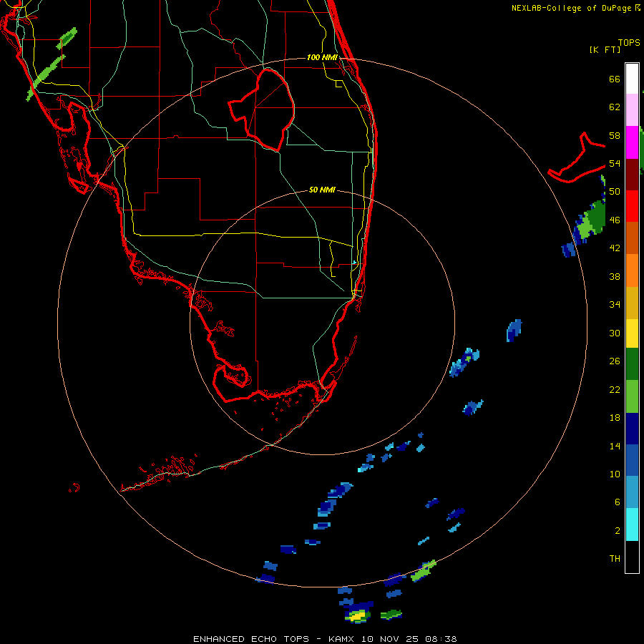Click the Enhanced Echo Tops KAMX caption
644x644 pixels.
(325, 639)
